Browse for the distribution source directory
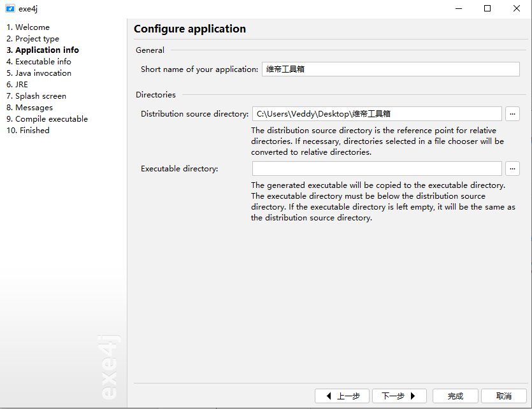Image resolution: width=532 pixels, height=409 pixels. 512,114
